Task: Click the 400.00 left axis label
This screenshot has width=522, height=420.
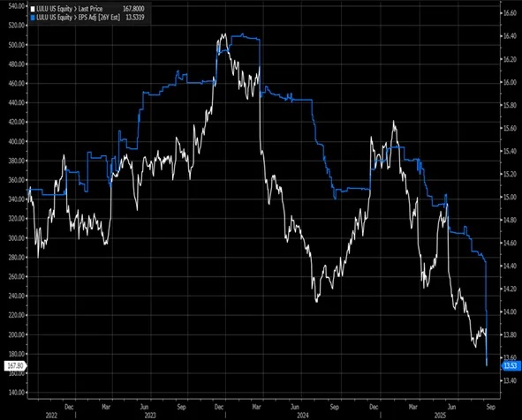Action: click(x=16, y=142)
